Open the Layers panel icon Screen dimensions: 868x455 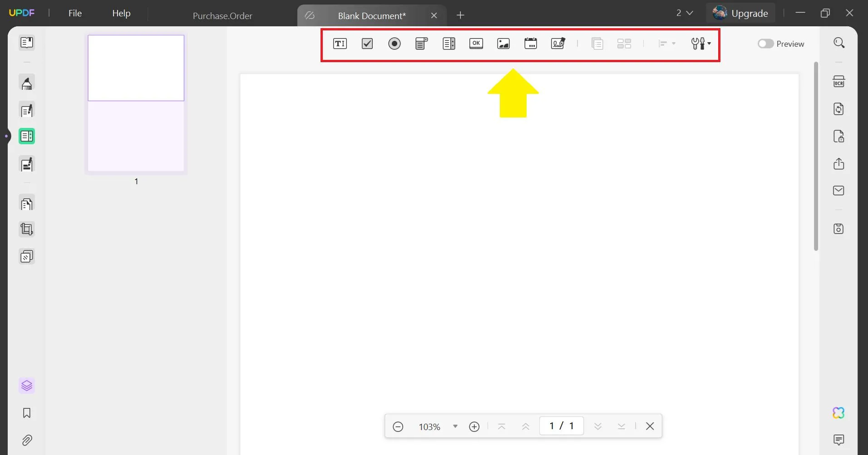pos(27,386)
